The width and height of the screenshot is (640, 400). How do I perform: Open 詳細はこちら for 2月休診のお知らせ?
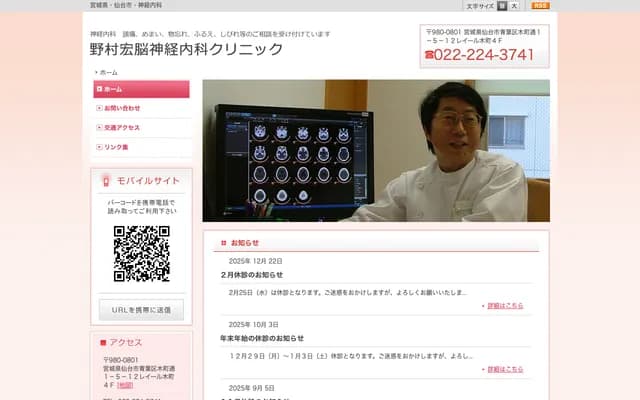click(x=505, y=306)
